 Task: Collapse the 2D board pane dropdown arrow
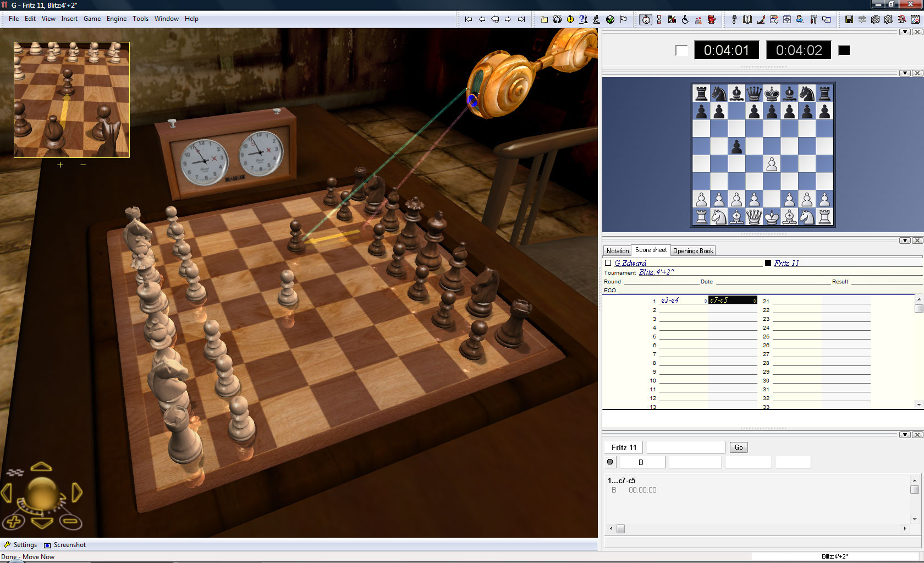tap(905, 73)
